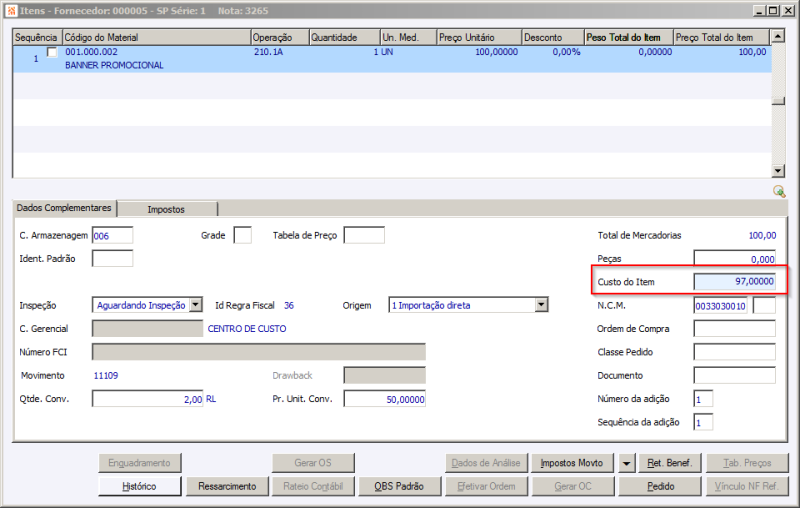Click the Impostos Movto button
Screen dimensions: 800x508
point(572,463)
